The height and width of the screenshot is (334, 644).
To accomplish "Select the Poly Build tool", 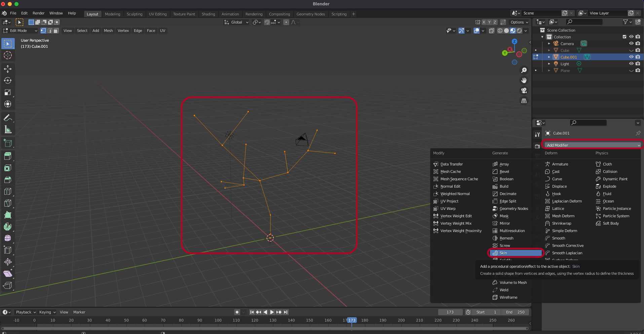I will coord(8,215).
